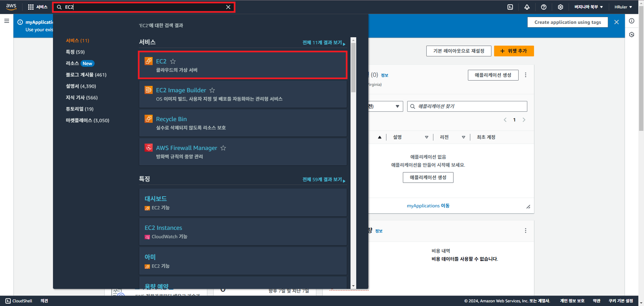The image size is (644, 306).
Task: Filter results by 블로그 게시물 (461)
Action: tap(86, 75)
